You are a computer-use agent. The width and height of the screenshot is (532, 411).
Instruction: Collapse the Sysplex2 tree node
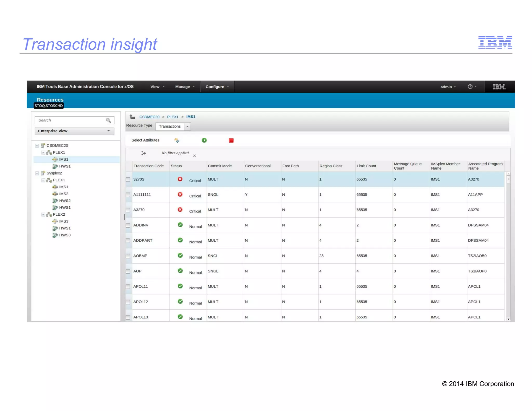click(37, 173)
